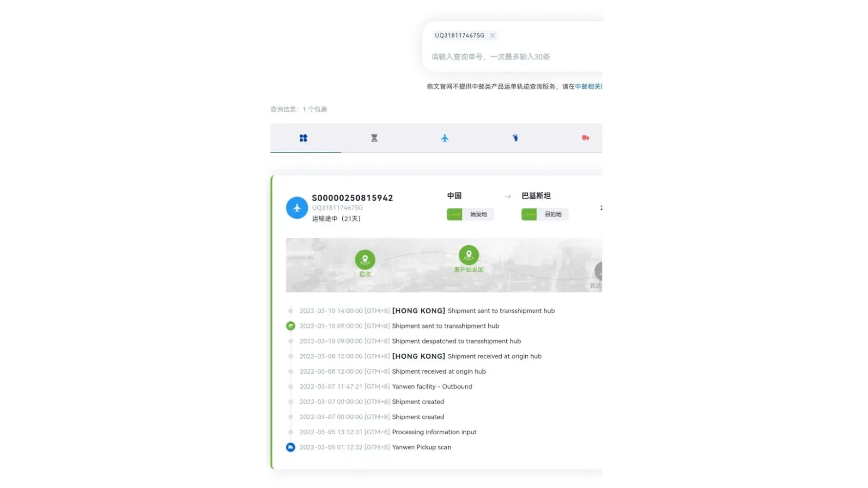Click the 始发地 origin badge under 中国
Screen dimensions: 868x488
(x=470, y=214)
